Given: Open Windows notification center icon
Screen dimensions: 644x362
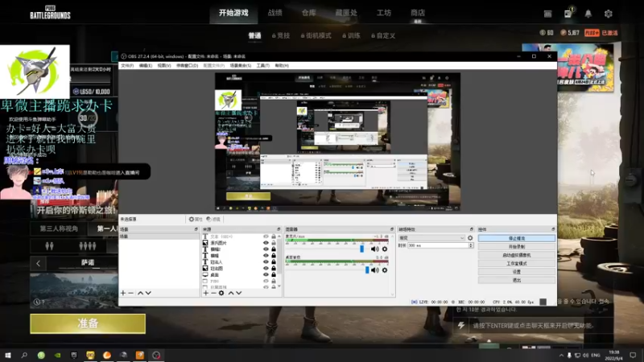Looking at the screenshot, I should [633, 355].
